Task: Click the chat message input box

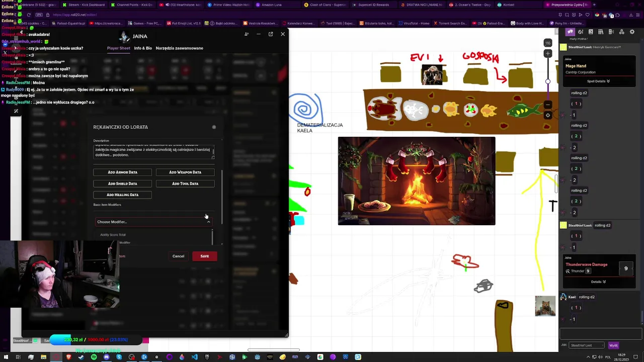Action: (x=601, y=334)
